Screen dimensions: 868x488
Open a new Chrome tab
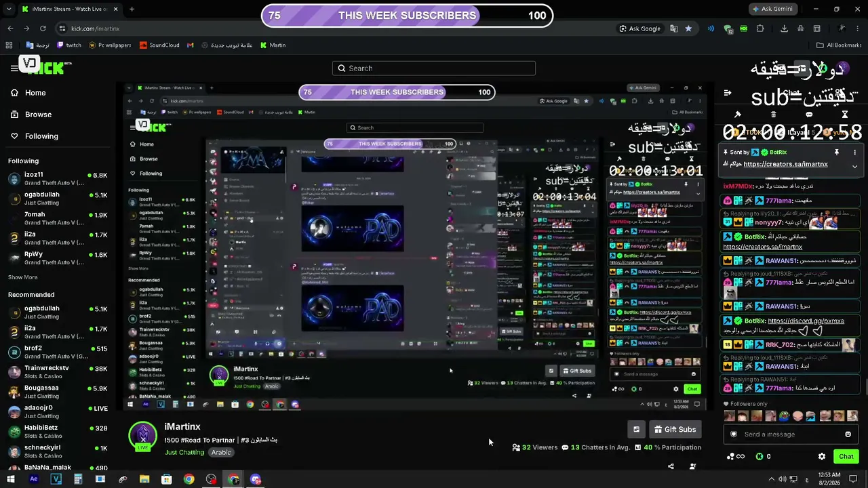(132, 9)
